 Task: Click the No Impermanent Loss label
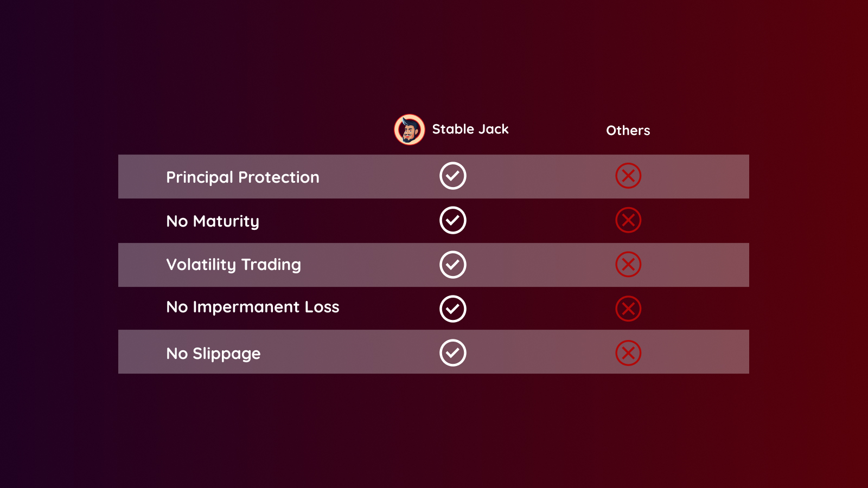[x=252, y=307]
